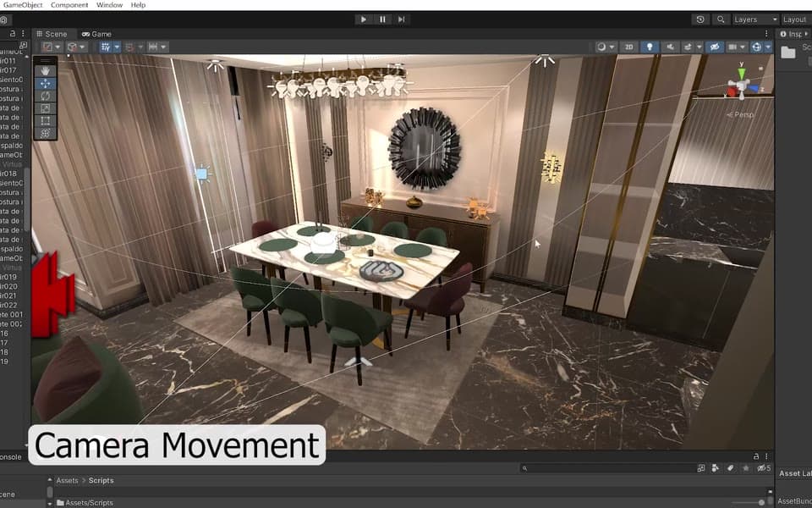The image size is (812, 508).
Task: Click the scene shading mode sphere icon
Action: (601, 47)
